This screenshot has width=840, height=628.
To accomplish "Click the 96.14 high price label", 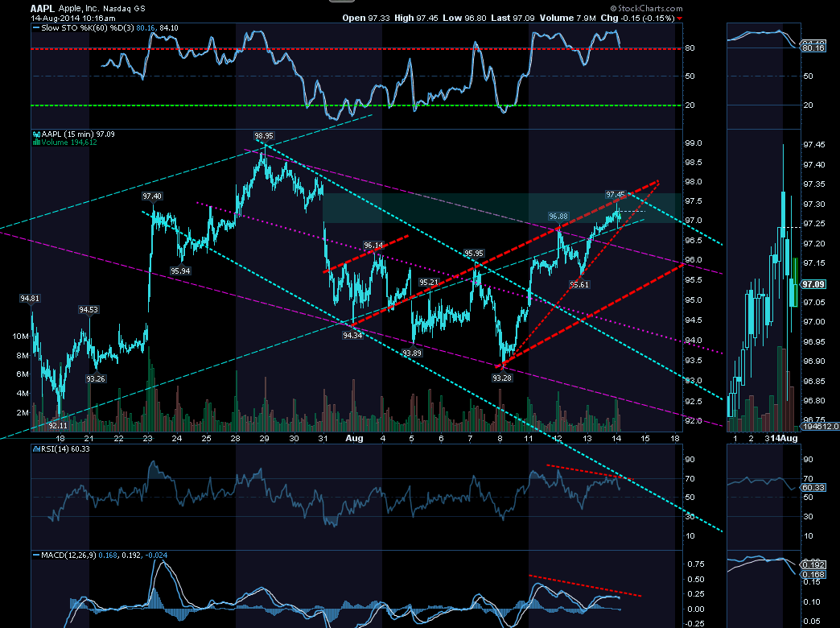I will [373, 246].
